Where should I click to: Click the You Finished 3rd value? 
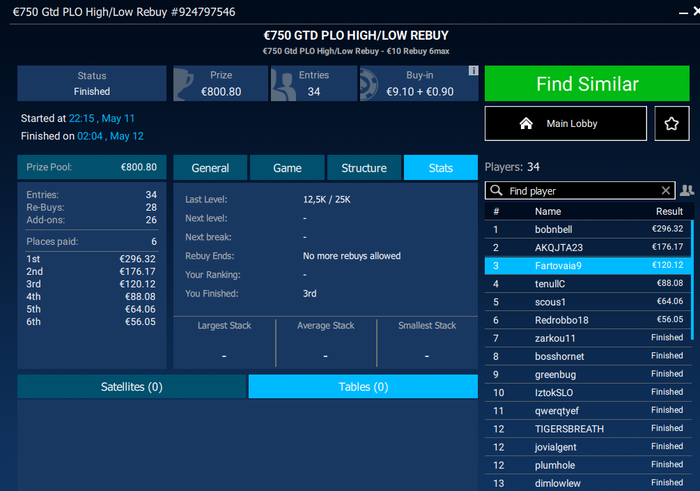pos(309,293)
